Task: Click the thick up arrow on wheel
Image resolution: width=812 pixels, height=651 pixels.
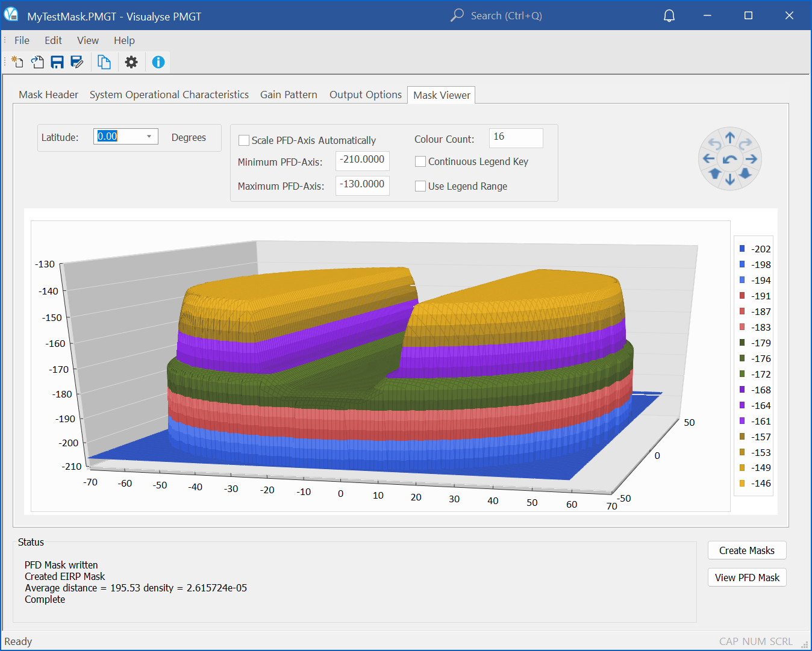Action: (x=715, y=173)
